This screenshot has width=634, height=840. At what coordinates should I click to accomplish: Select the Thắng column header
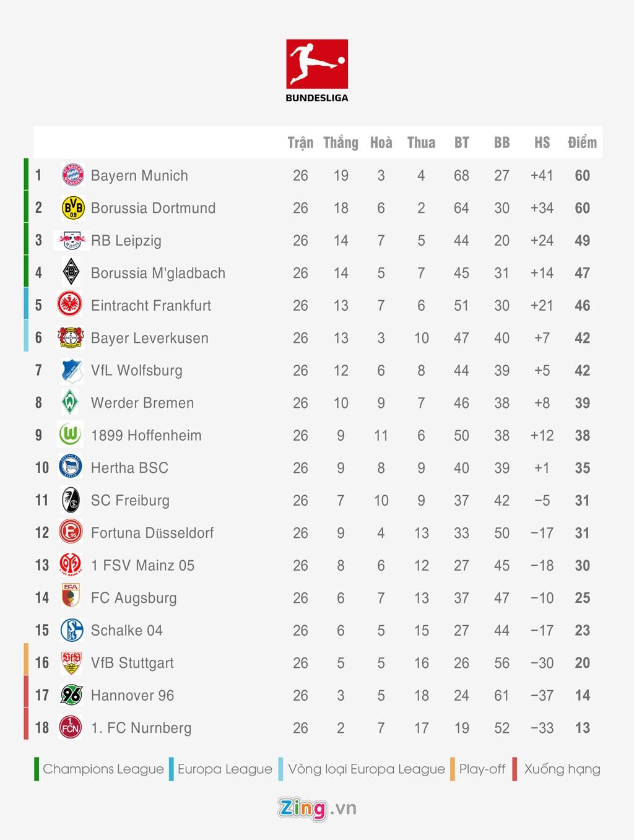[x=341, y=143]
